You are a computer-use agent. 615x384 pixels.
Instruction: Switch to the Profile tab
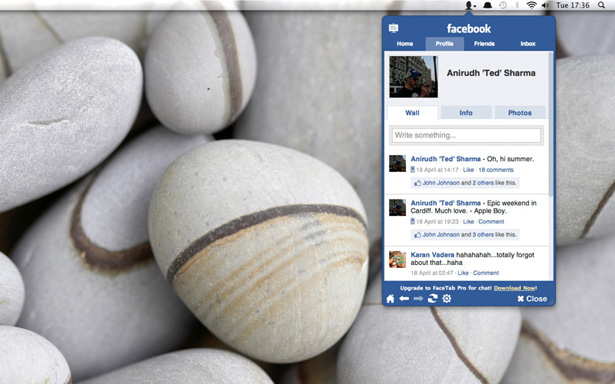click(444, 44)
